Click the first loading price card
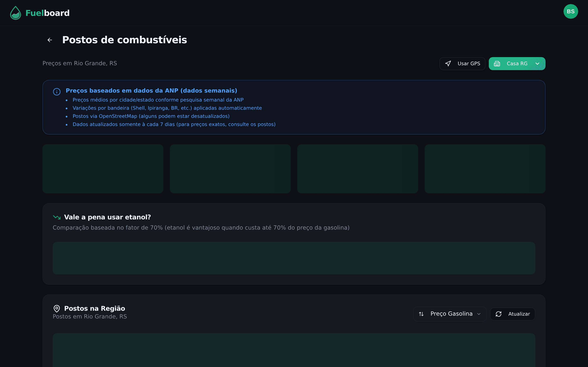Viewport: 588px width, 367px height. point(103,169)
